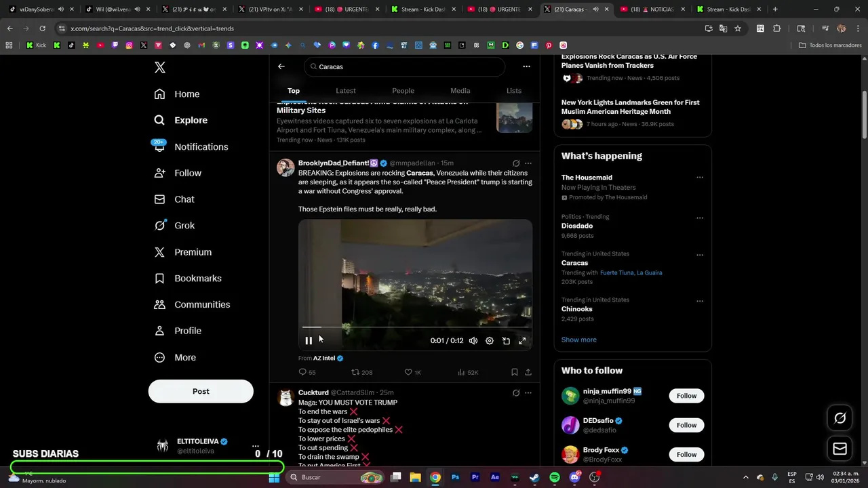Image resolution: width=868 pixels, height=488 pixels.
Task: Enter video fullscreen mode
Action: pyautogui.click(x=522, y=341)
